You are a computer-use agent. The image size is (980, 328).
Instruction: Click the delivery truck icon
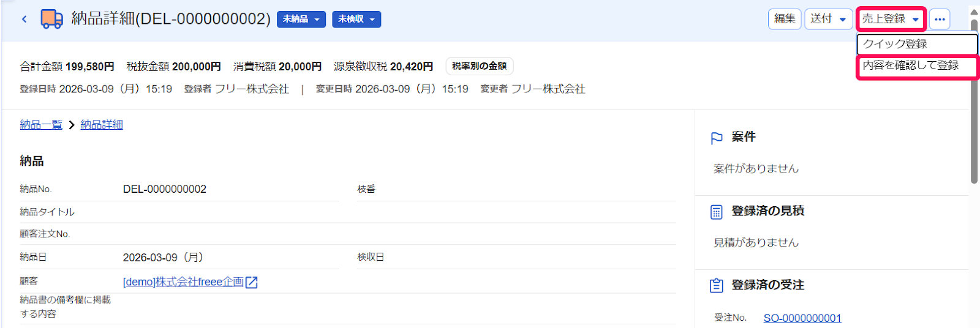point(51,19)
